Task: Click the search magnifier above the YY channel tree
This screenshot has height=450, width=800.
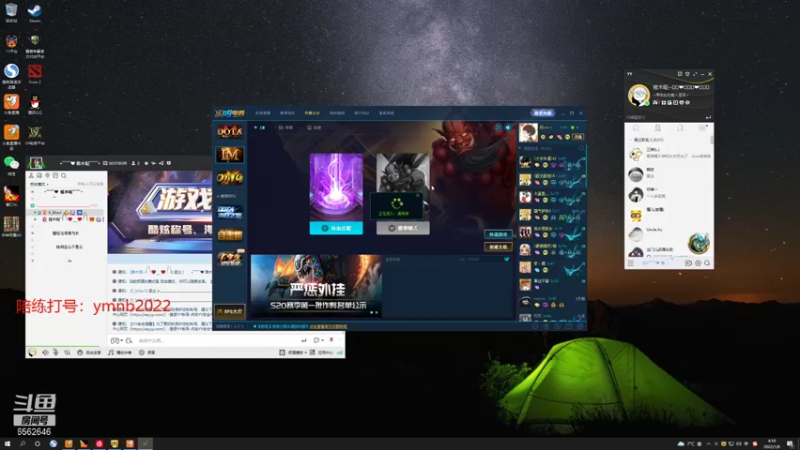Action: [64, 176]
